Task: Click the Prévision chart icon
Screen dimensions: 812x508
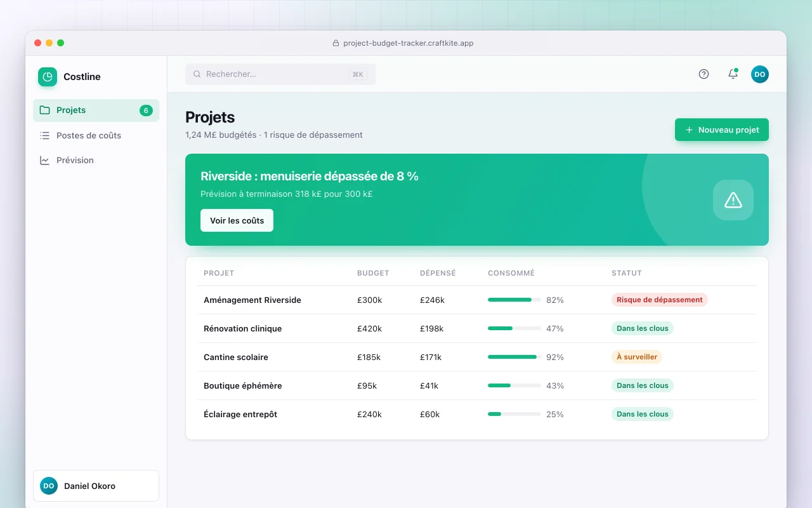Action: pos(45,160)
